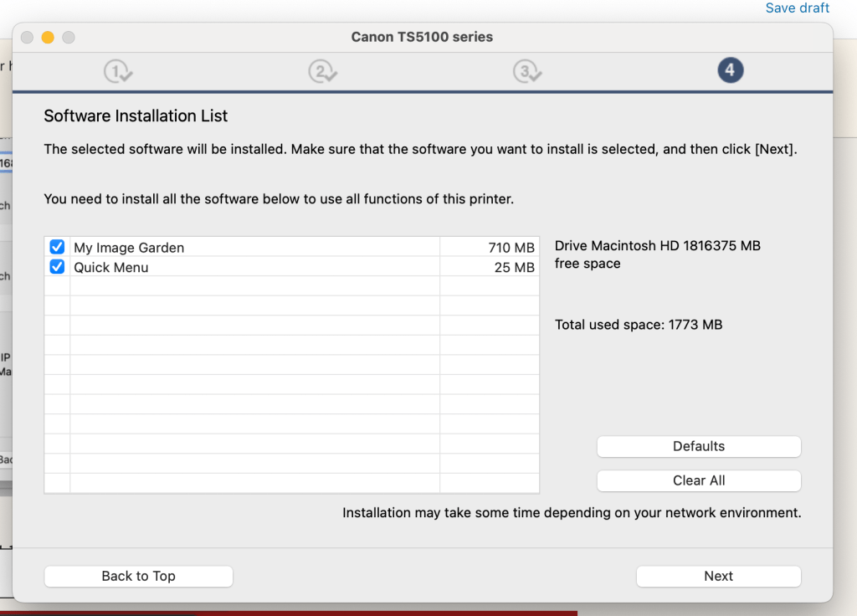Click the Back to Top button
The image size is (857, 616).
(138, 576)
